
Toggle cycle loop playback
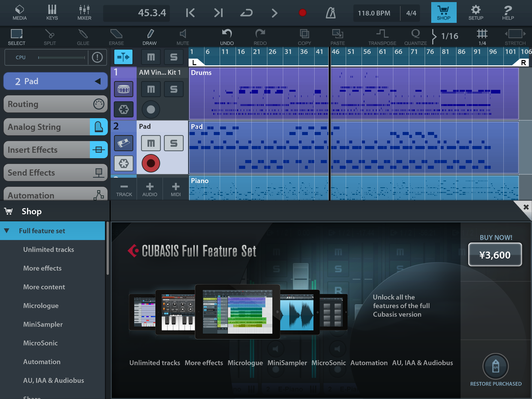pos(246,13)
